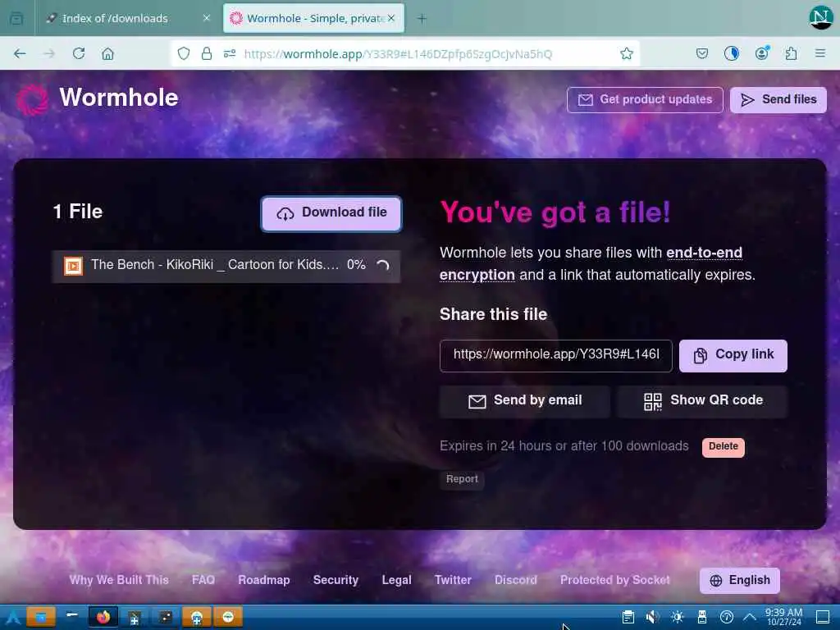
Task: Open tracking protection shield icon
Action: coord(184,53)
